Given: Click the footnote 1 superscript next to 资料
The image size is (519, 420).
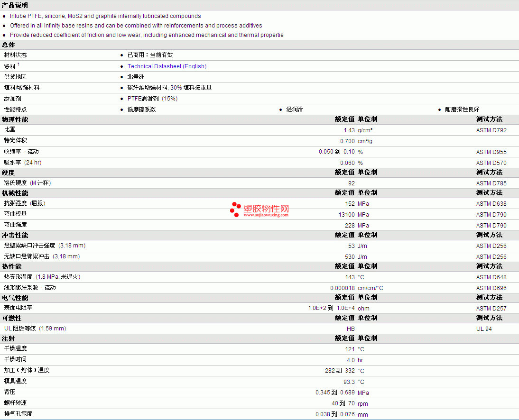Looking at the screenshot, I should pos(19,64).
